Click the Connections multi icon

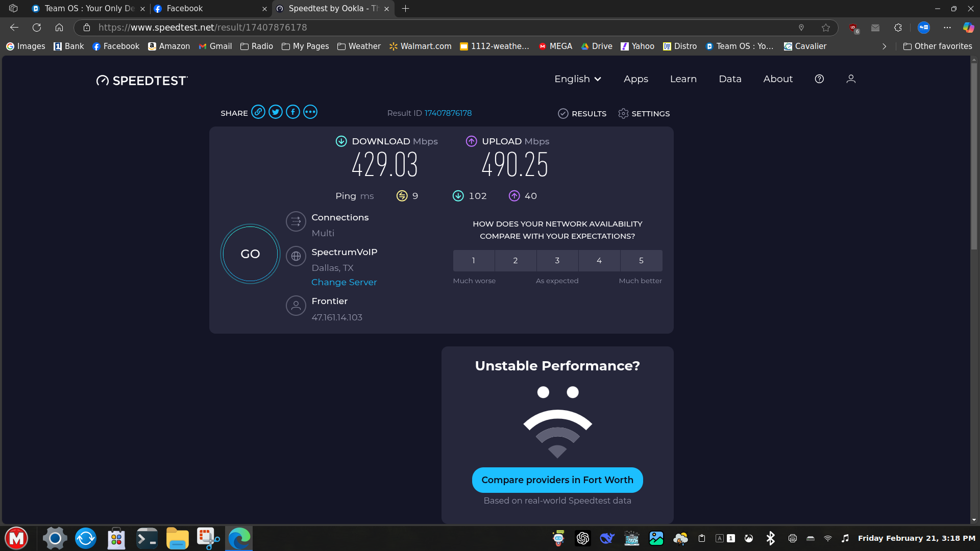[296, 221]
